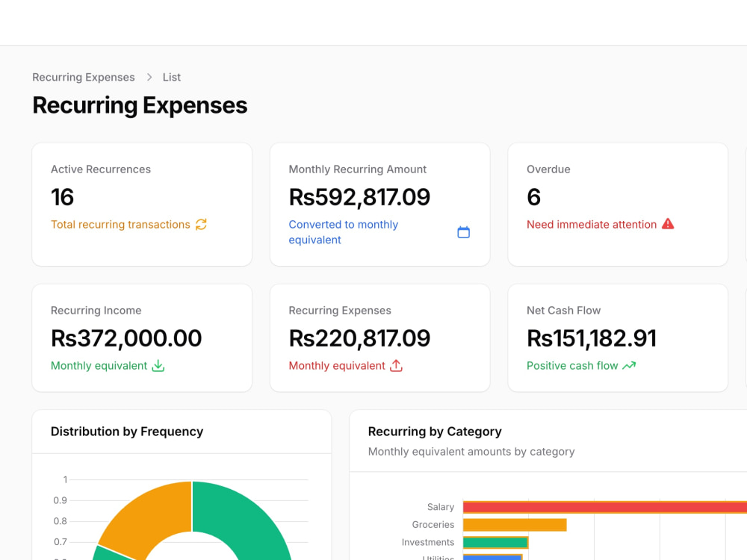This screenshot has width=747, height=560.
Task: Click the Positive cash flow text
Action: click(572, 366)
